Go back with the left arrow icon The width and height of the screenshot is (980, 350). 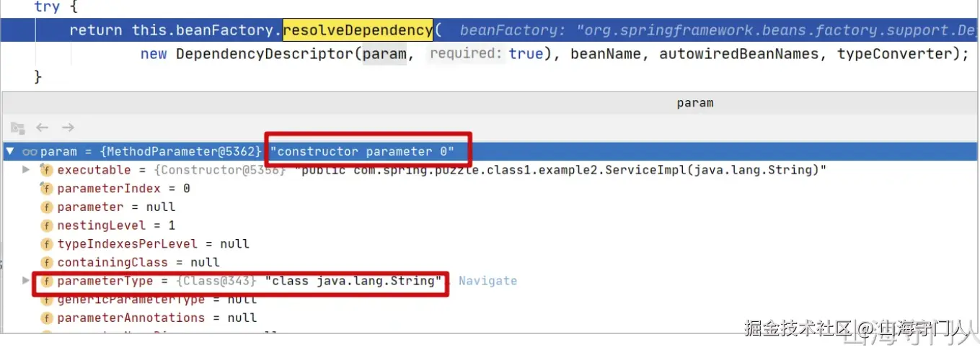click(x=43, y=127)
